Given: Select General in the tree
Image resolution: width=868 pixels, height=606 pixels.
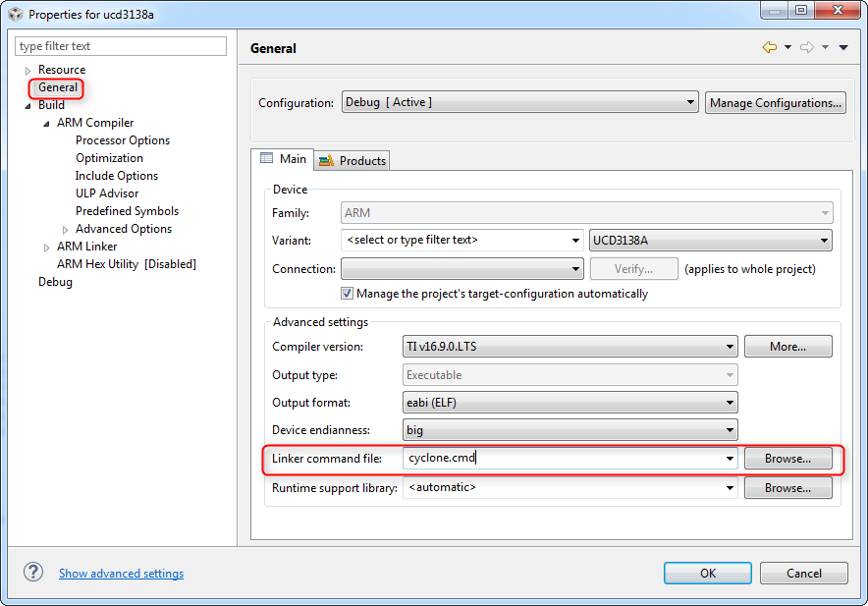Looking at the screenshot, I should pyautogui.click(x=58, y=87).
